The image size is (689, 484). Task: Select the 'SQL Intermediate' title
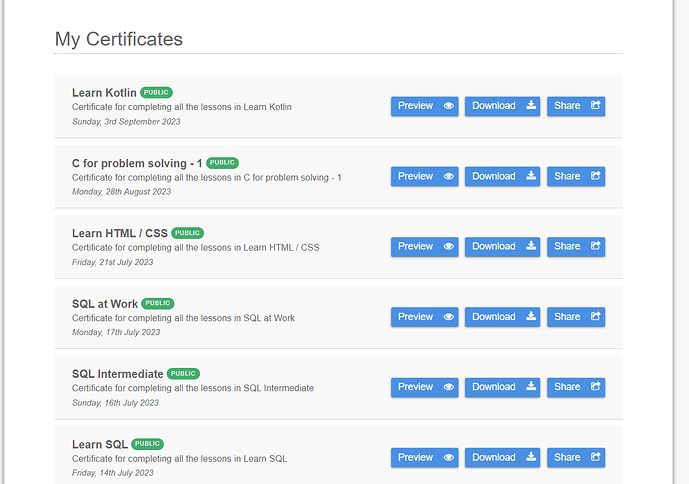pos(118,374)
